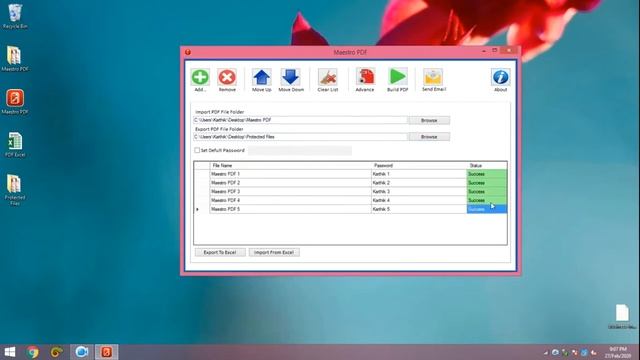
Task: Click the Import PDF File Folder path field
Action: pyautogui.click(x=300, y=120)
